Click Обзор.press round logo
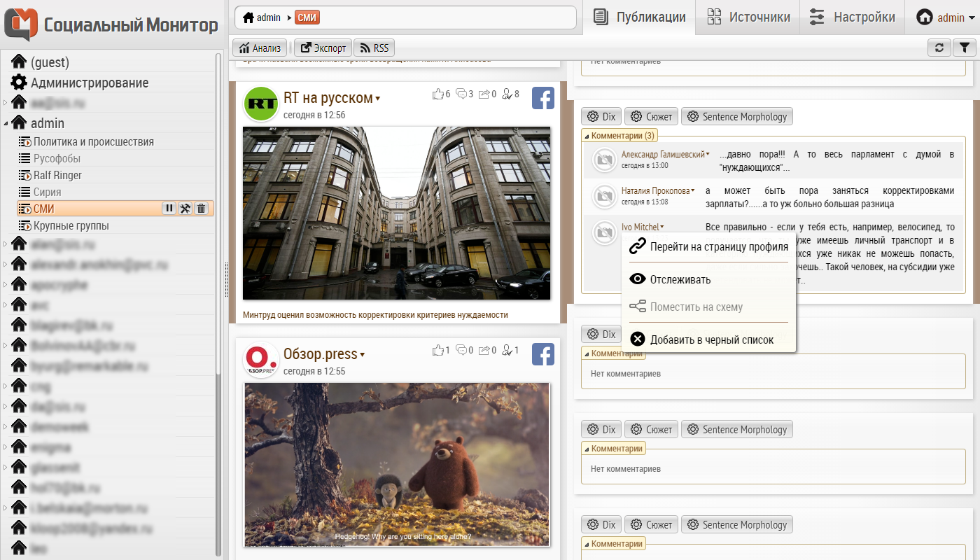This screenshot has width=980, height=560. tap(261, 360)
